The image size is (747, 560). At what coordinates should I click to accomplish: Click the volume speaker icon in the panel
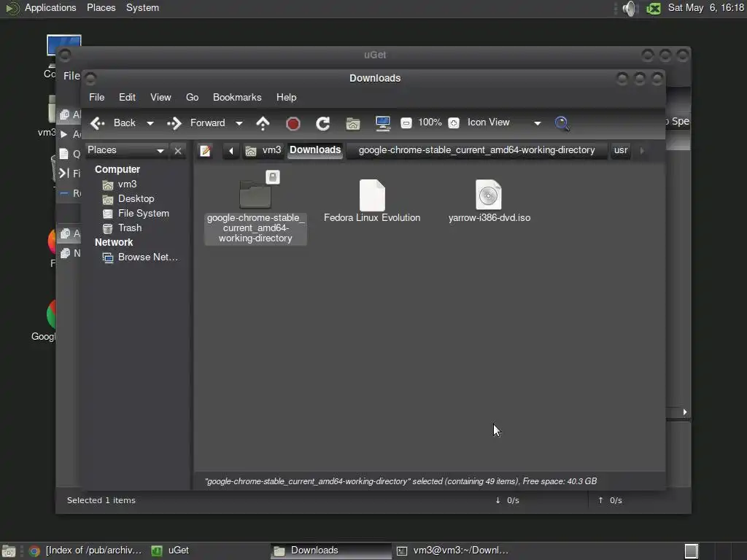(630, 9)
